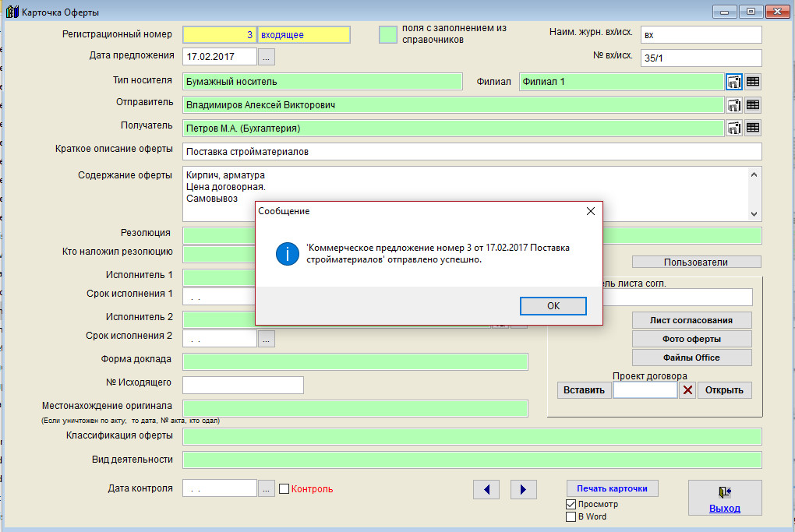The width and height of the screenshot is (795, 532).
Task: Open directory lookup icon for Получатель
Action: [x=733, y=128]
